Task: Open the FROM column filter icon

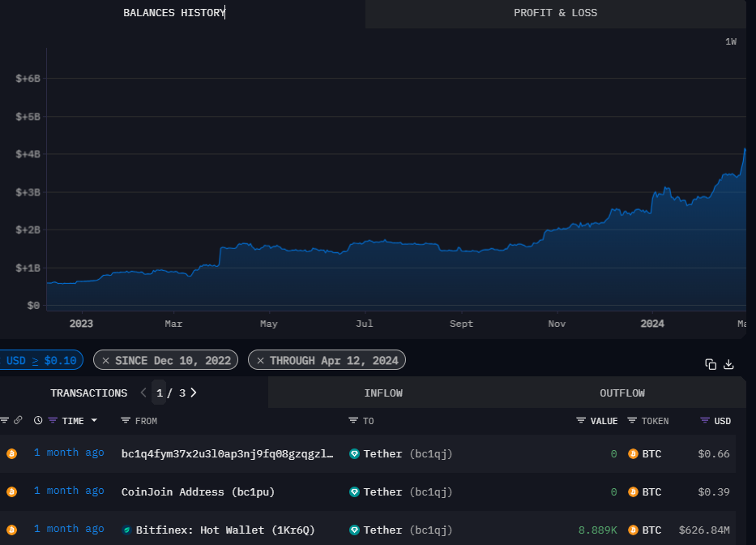Action: click(x=126, y=421)
